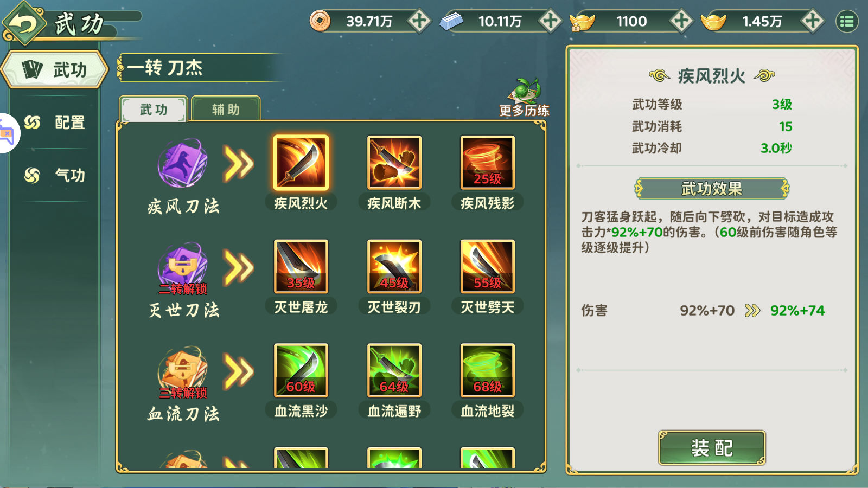The width and height of the screenshot is (868, 488).
Task: Open the 气功 sidebar menu
Action: [x=55, y=175]
